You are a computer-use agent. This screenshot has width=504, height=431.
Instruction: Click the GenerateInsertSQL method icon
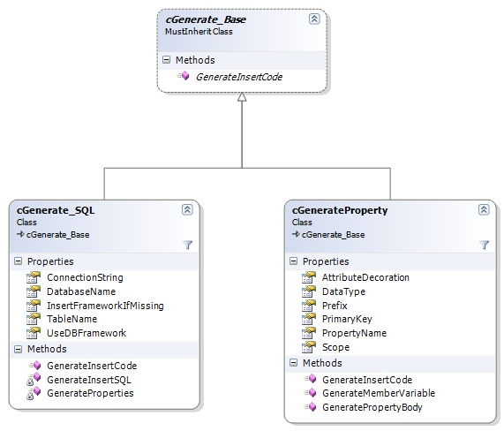pos(34,379)
